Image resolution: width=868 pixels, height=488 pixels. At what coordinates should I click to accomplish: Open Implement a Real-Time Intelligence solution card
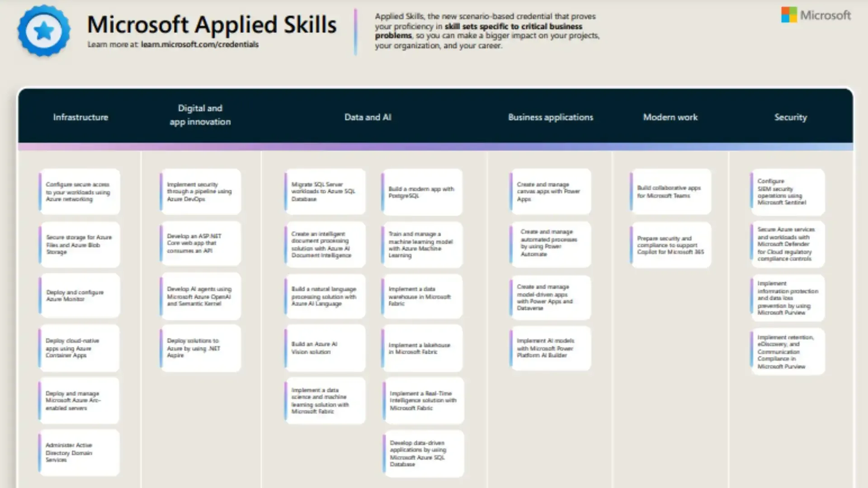pos(423,400)
